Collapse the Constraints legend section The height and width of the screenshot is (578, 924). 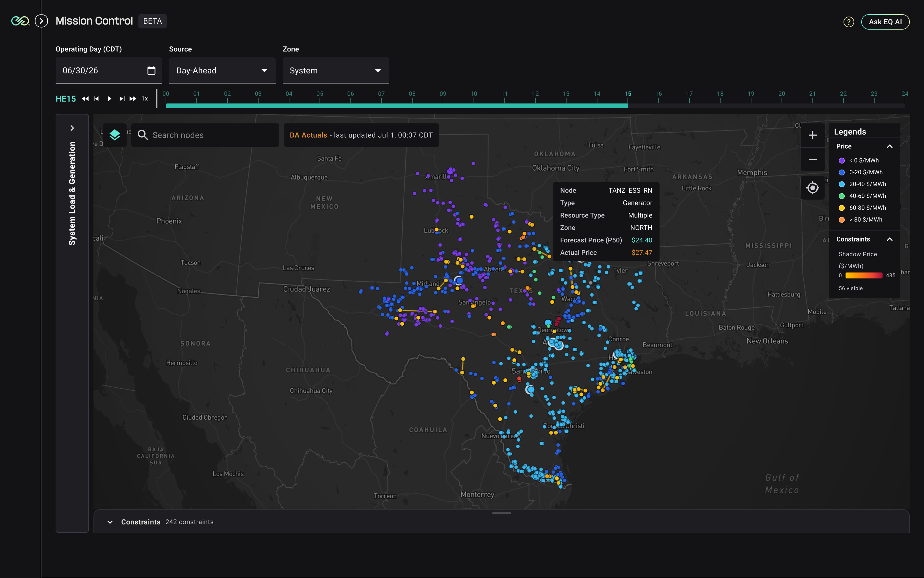pyautogui.click(x=889, y=239)
